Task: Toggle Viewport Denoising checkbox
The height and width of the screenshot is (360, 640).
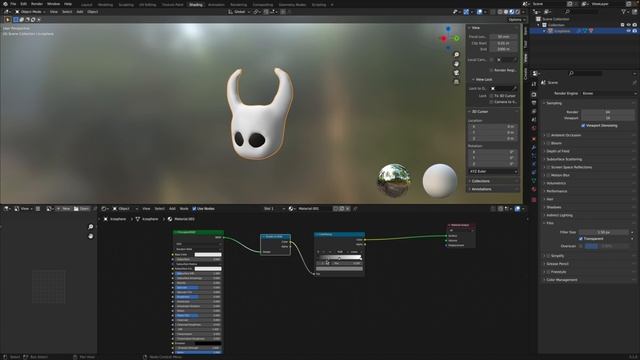Action: click(x=583, y=126)
